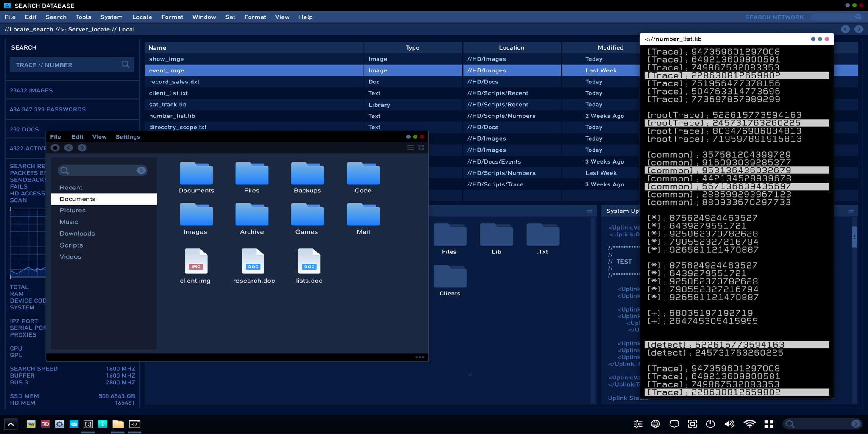Select Downloads in file browser sidebar

pos(77,234)
